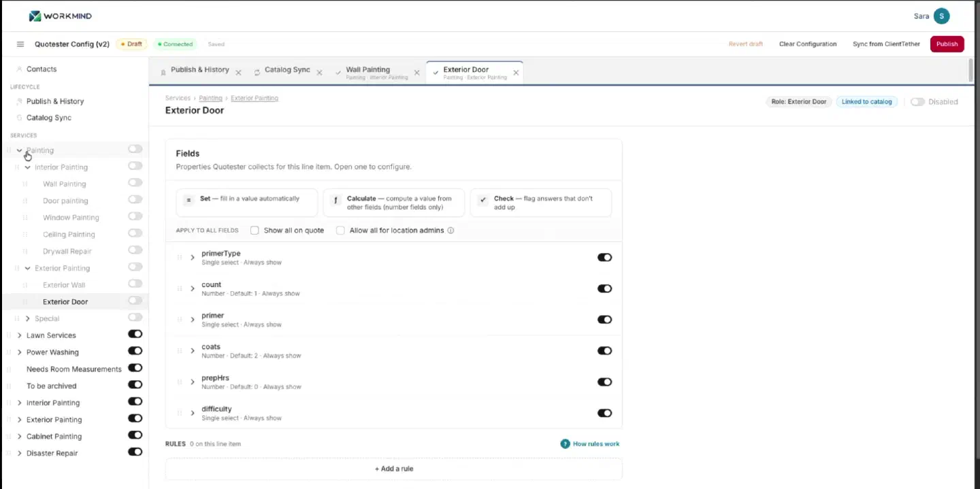Click the Contacts person icon
The image size is (980, 489).
pos(19,69)
